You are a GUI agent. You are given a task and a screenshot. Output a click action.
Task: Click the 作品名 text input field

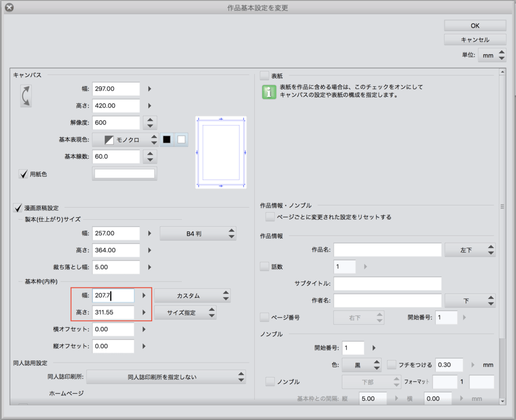387,250
